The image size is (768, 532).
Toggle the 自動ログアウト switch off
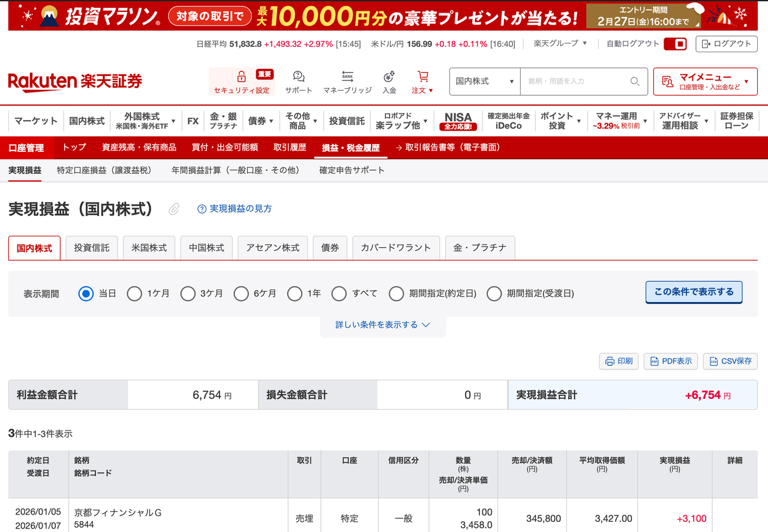675,44
